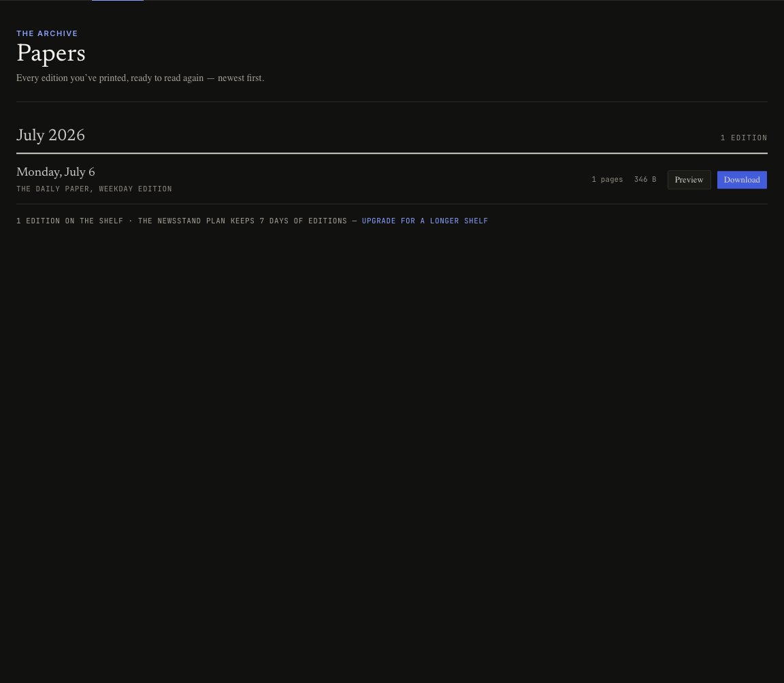Click '1 edition on the shelf' footer text
784x683 pixels.
[x=69, y=221]
